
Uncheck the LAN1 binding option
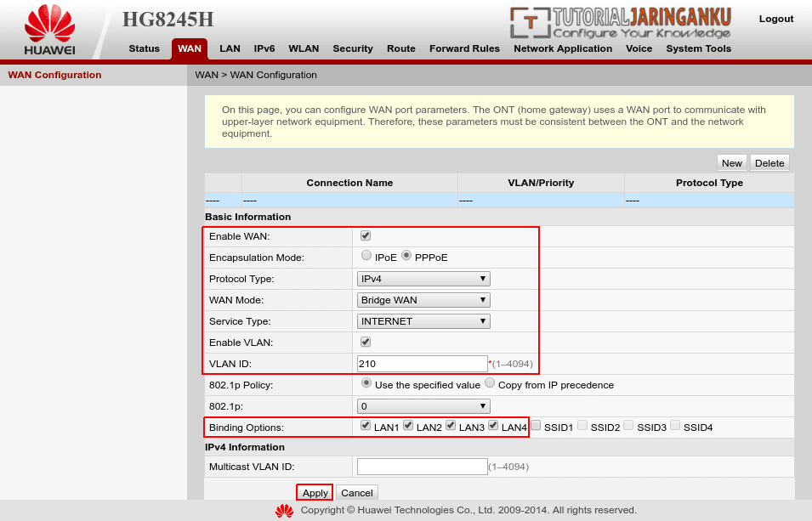(365, 426)
